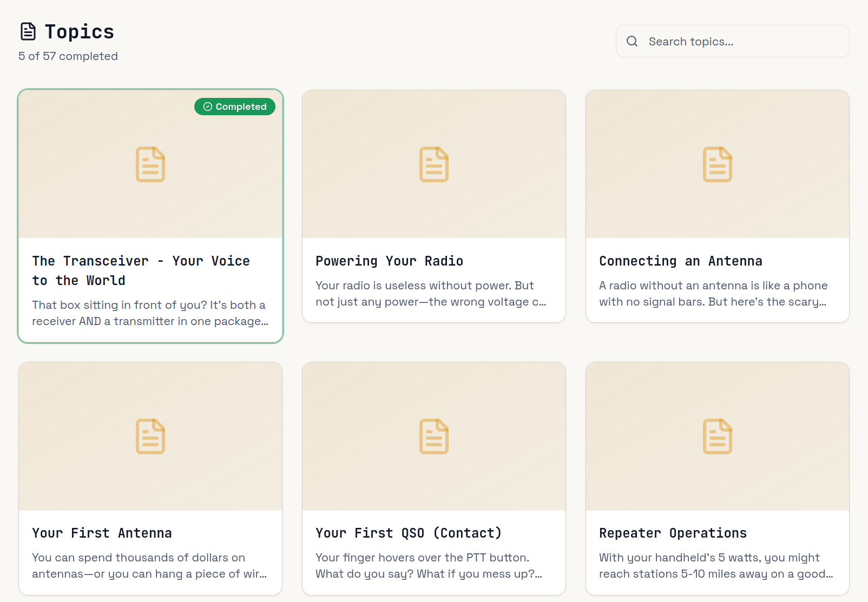Click the document icon on Your First Antenna
This screenshot has height=602, width=868.
pos(150,436)
